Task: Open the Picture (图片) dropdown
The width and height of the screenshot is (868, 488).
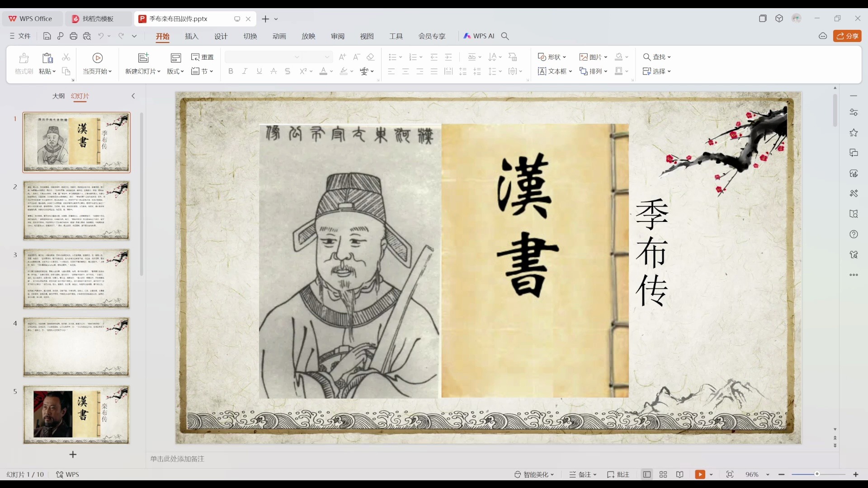Action: point(593,57)
